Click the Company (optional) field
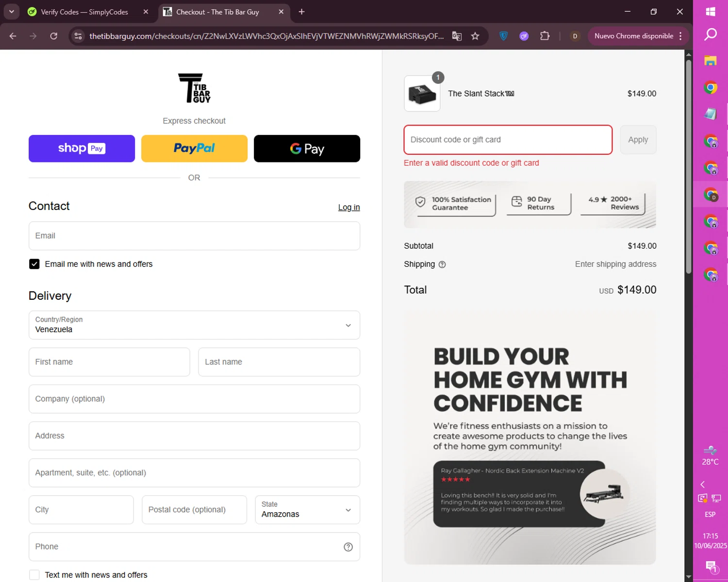Screen dimensions: 728x582 click(194, 399)
